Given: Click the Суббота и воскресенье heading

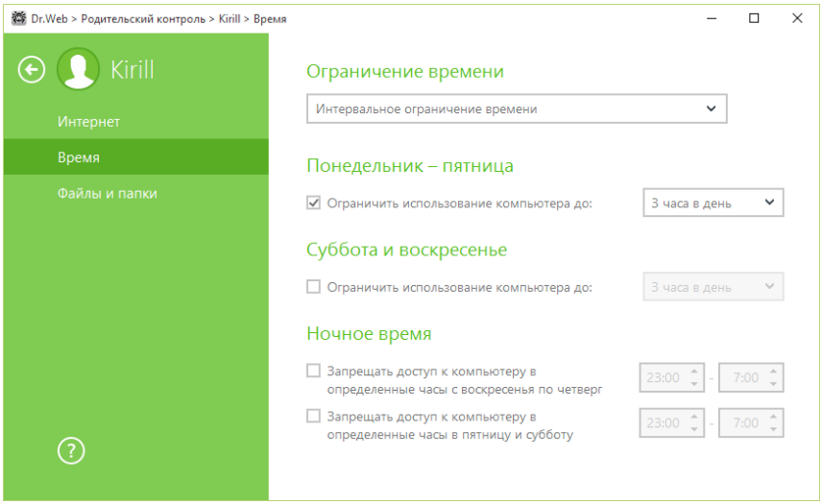Looking at the screenshot, I should click(407, 250).
